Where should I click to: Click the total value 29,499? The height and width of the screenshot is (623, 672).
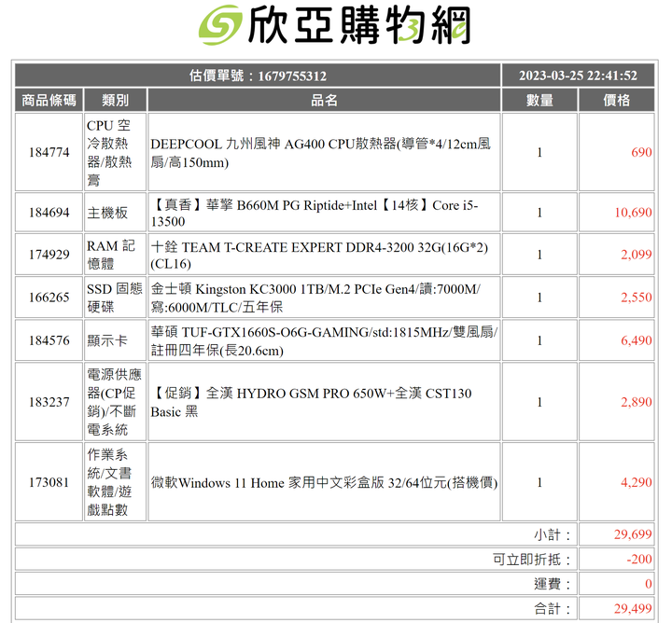[x=633, y=608]
